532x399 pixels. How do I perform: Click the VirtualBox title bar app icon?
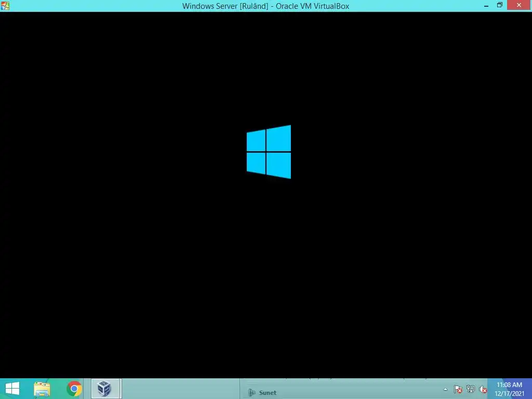click(5, 5)
